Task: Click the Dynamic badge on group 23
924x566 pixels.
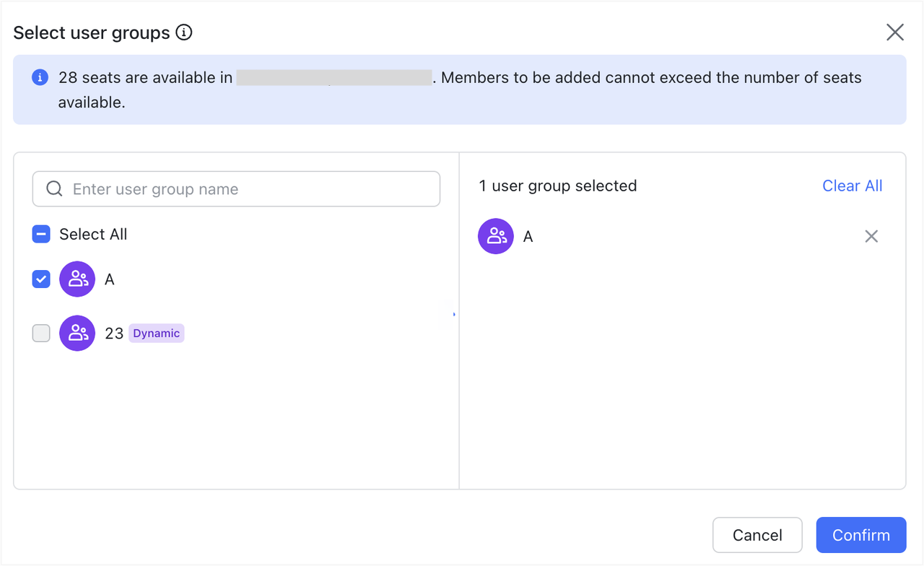Action: coord(156,333)
